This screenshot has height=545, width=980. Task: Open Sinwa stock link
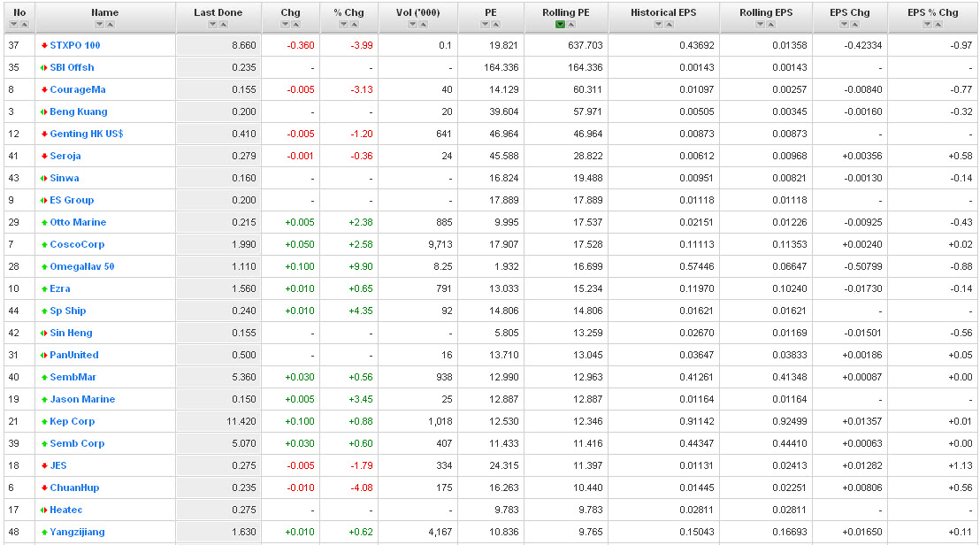click(x=65, y=178)
